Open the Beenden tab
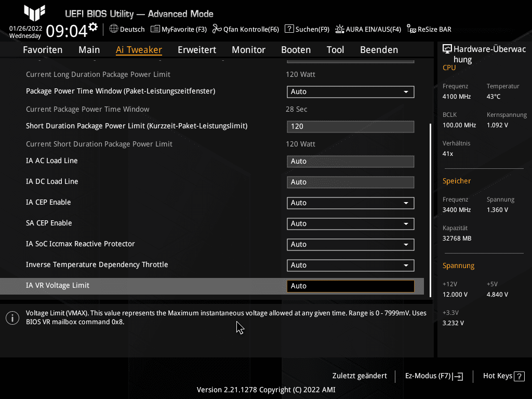 (x=379, y=50)
